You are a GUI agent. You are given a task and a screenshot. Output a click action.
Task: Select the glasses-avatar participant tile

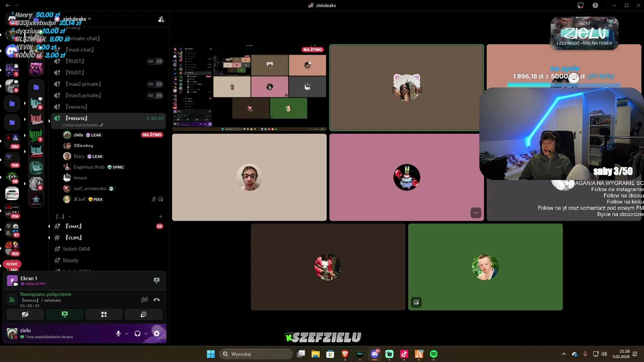point(249,177)
